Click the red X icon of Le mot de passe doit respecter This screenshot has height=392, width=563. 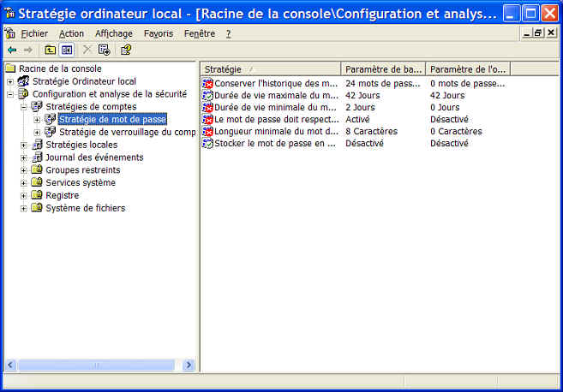point(207,120)
